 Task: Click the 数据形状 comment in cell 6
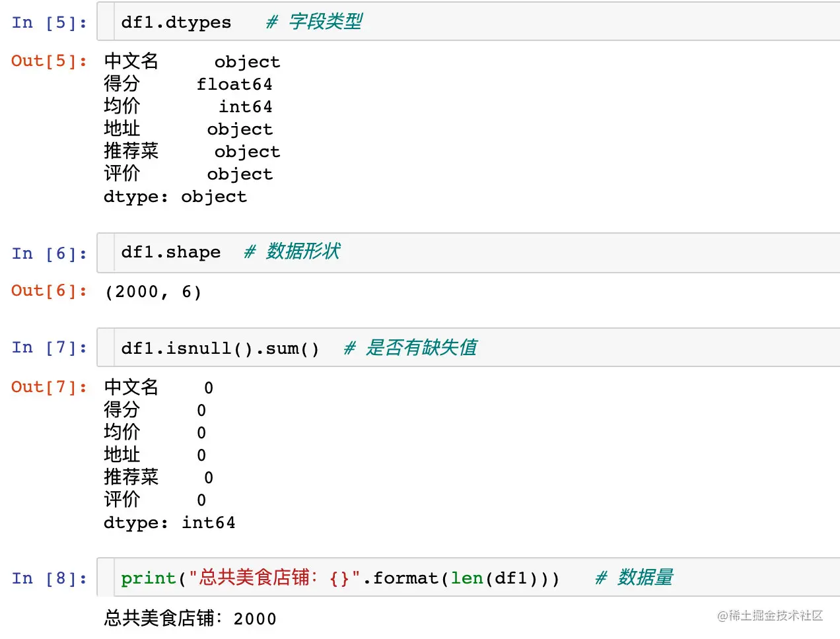pos(292,252)
